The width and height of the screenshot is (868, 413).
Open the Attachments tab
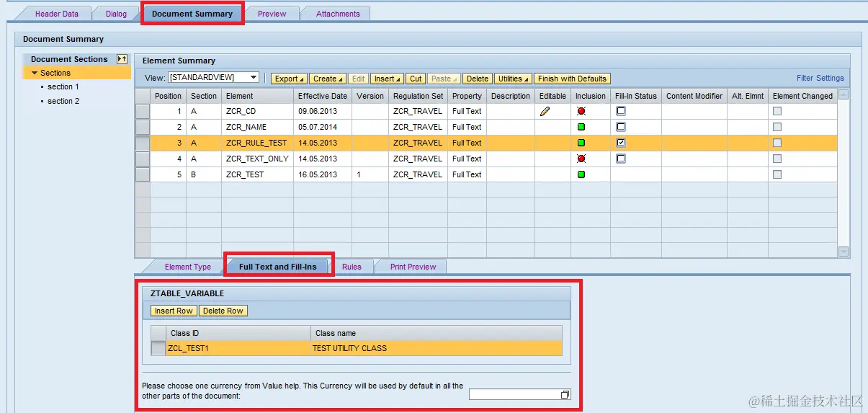338,14
